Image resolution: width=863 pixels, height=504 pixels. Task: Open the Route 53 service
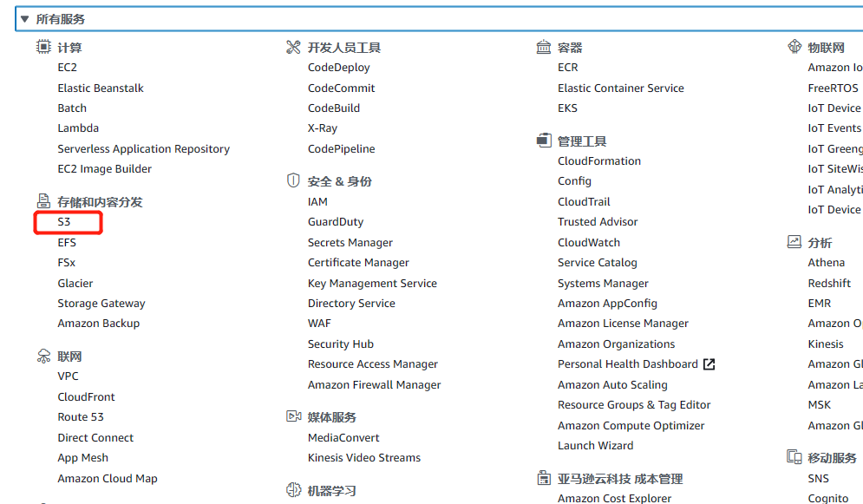(x=80, y=417)
